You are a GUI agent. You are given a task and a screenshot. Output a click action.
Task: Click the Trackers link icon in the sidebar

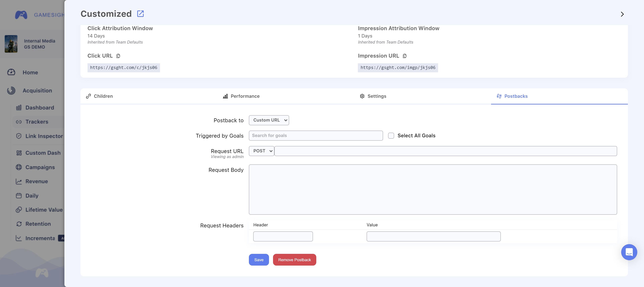(19, 122)
